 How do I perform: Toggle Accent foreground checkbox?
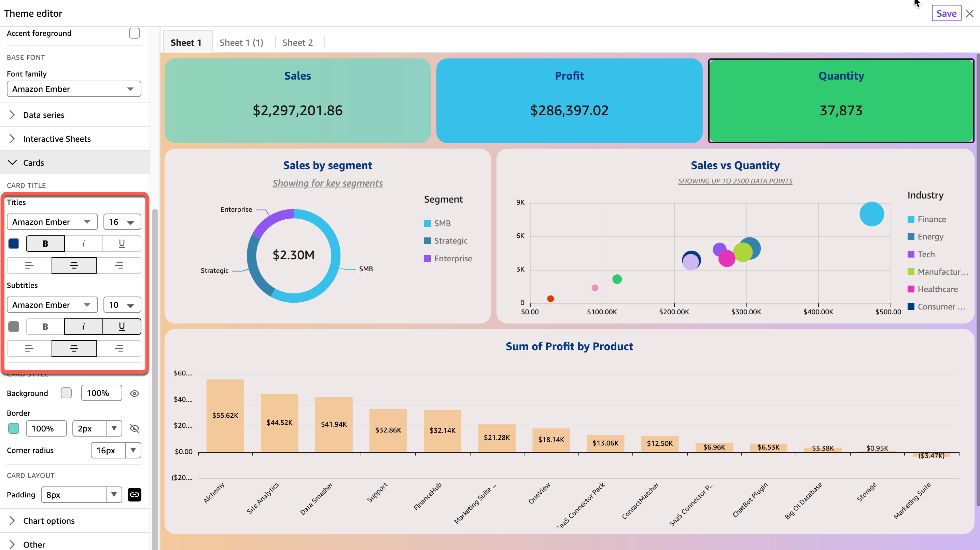(x=134, y=33)
